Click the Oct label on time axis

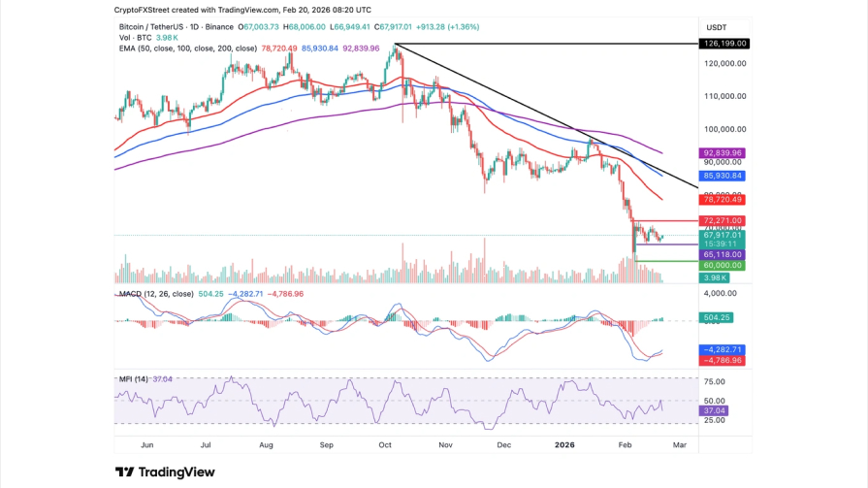click(x=385, y=443)
